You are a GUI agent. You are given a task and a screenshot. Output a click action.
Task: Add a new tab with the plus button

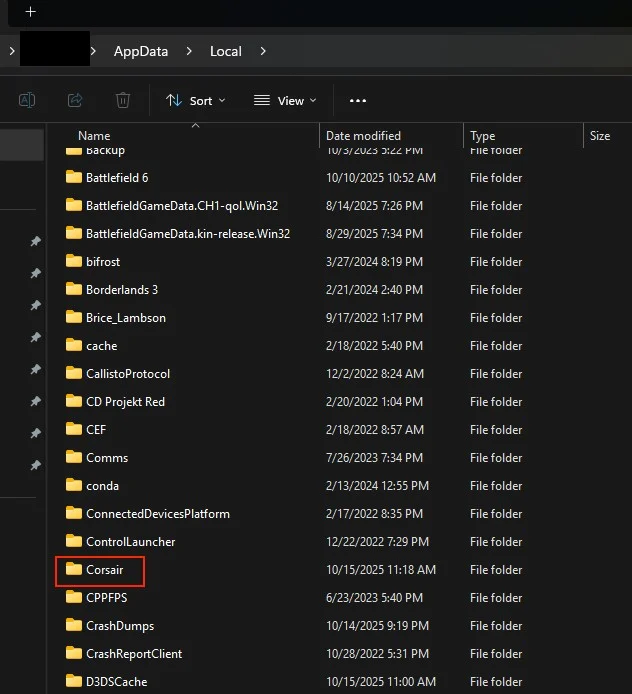(x=30, y=12)
